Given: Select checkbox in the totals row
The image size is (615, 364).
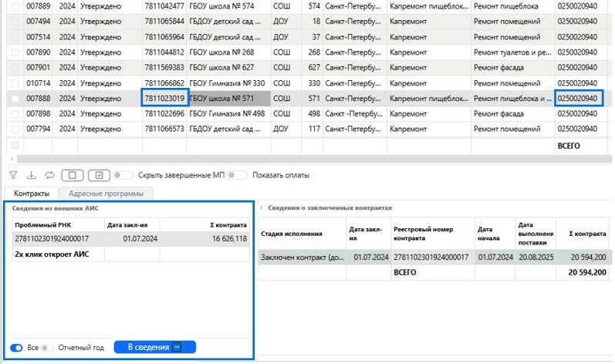Looking at the screenshot, I should click(x=14, y=145).
